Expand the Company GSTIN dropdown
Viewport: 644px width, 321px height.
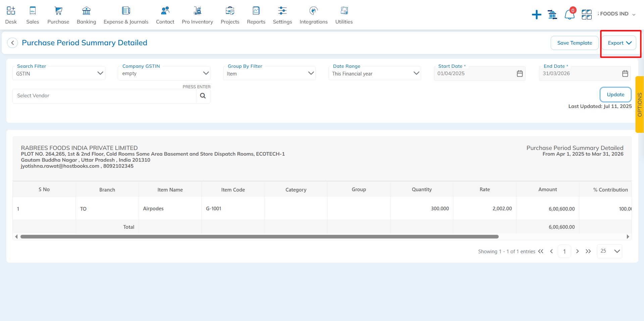coord(164,73)
